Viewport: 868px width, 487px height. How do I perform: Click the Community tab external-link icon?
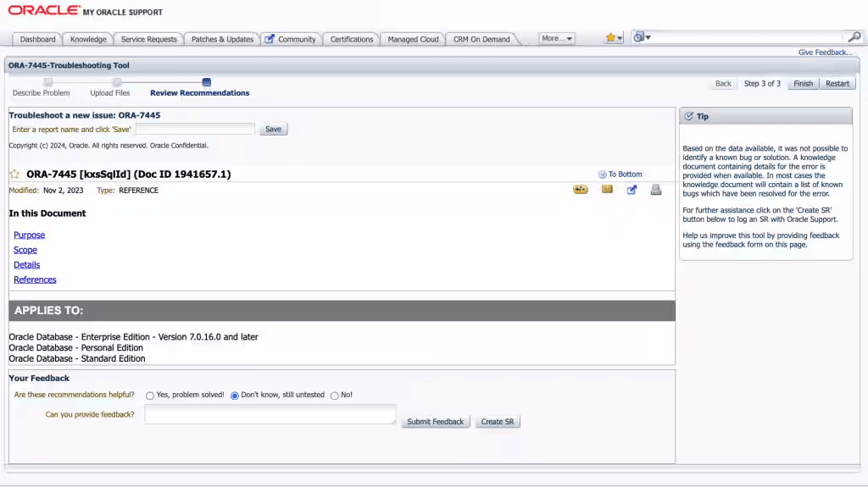click(269, 39)
